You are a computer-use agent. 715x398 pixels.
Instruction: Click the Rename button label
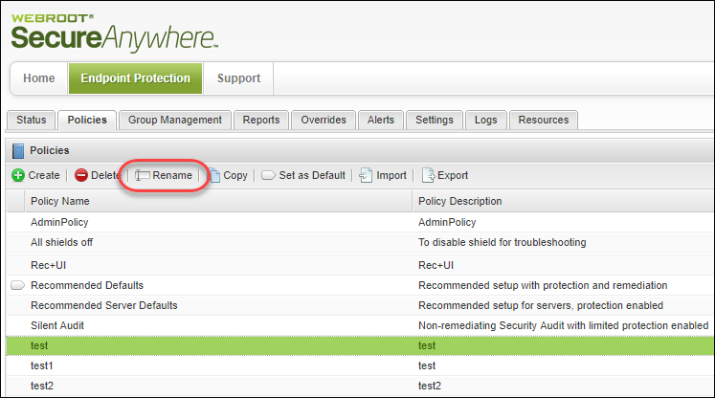[x=172, y=175]
